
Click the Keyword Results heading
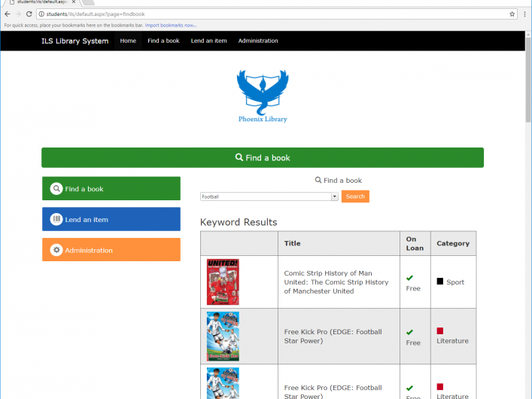point(239,222)
